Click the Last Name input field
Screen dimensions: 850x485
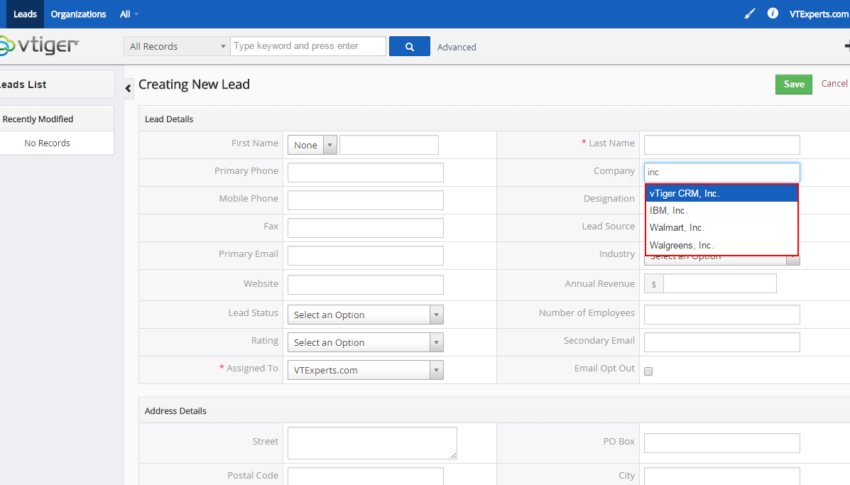(722, 145)
